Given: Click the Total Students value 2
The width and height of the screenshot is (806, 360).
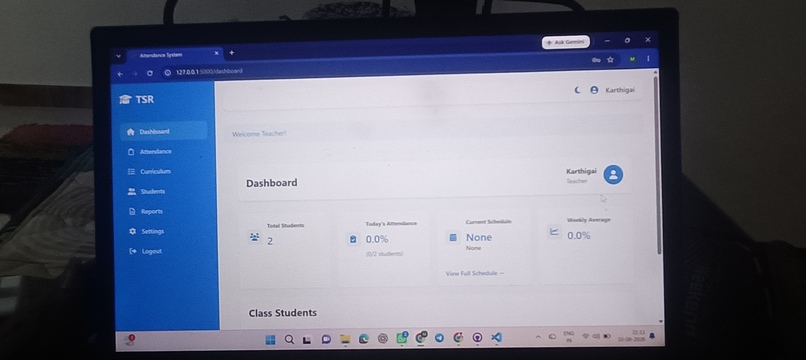Looking at the screenshot, I should click(x=270, y=241).
